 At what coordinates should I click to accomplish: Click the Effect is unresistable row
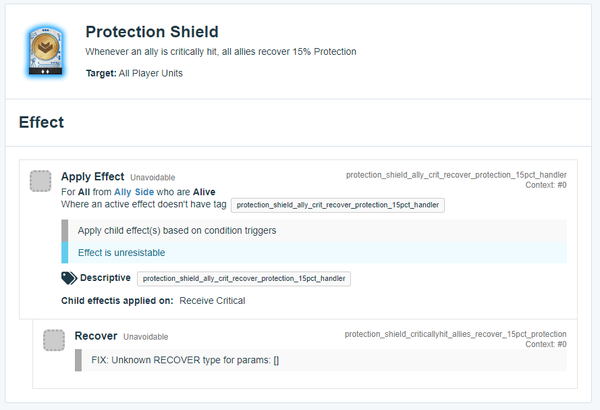314,253
